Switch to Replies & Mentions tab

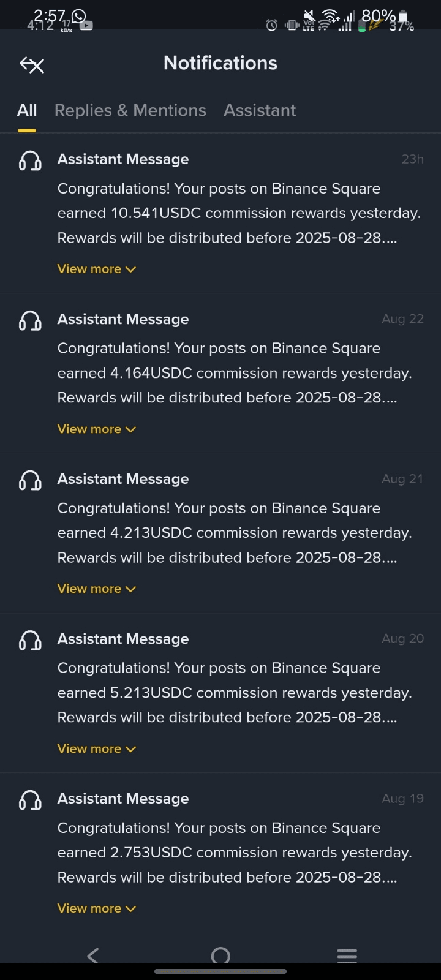130,110
